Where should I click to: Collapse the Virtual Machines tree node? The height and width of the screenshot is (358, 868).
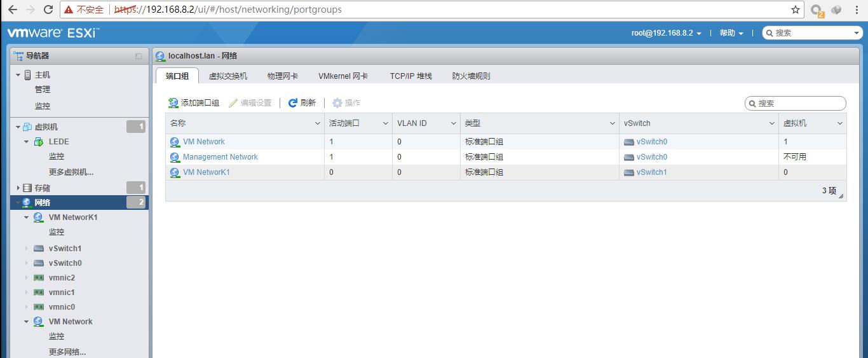[18, 127]
